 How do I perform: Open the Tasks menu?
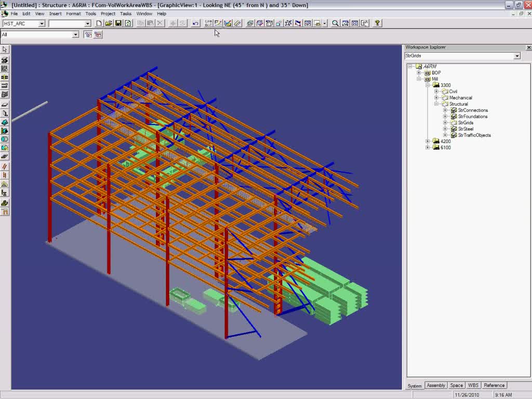coord(126,14)
